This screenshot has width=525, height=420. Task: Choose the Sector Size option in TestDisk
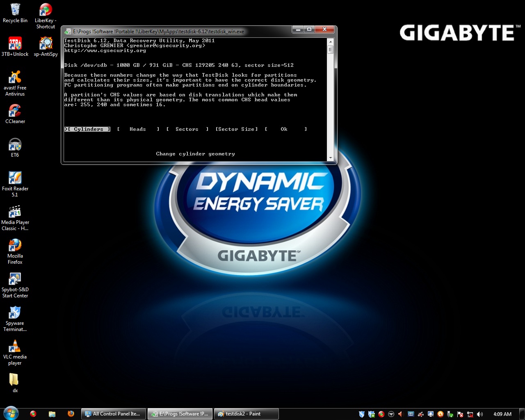tap(237, 129)
